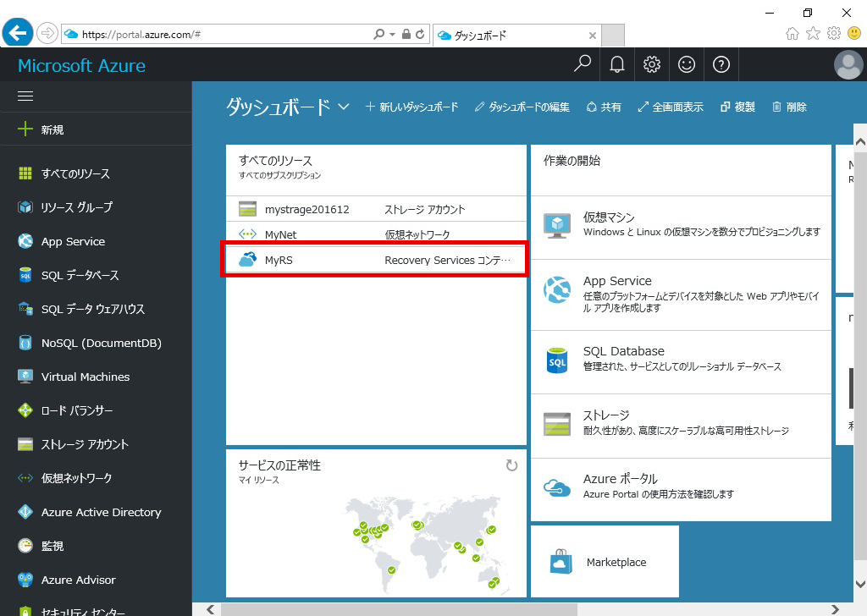867x616 pixels.
Task: Click the vertical scrollbar down arrow
Action: [860, 583]
